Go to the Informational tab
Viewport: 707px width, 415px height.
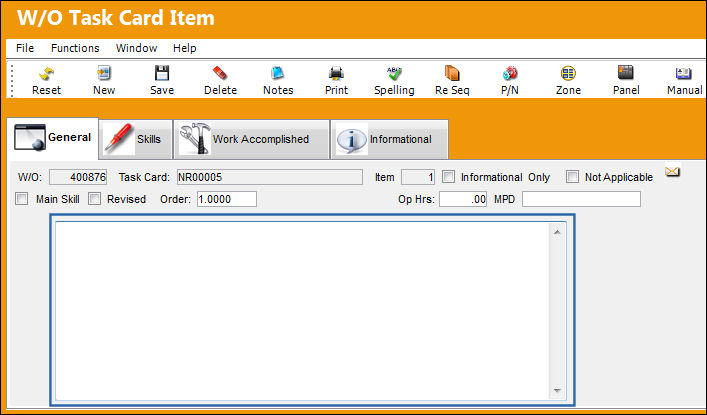pyautogui.click(x=390, y=139)
